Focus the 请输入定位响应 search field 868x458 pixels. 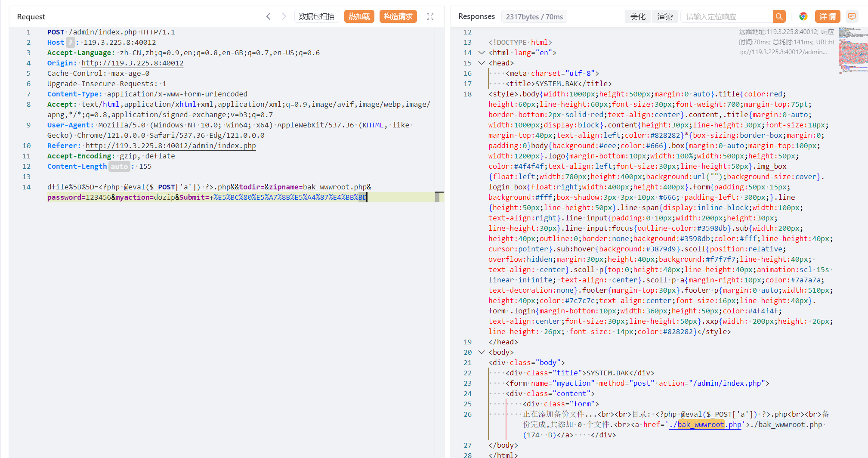pyautogui.click(x=727, y=16)
